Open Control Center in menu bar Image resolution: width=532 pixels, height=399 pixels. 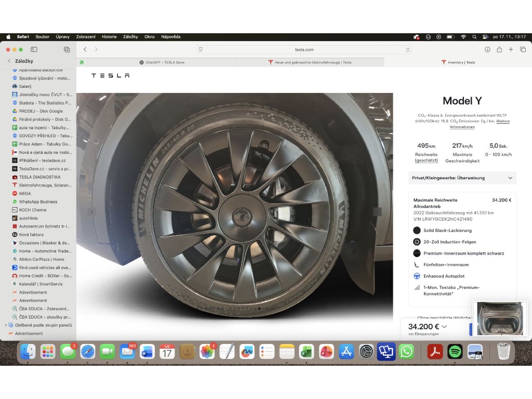point(486,37)
